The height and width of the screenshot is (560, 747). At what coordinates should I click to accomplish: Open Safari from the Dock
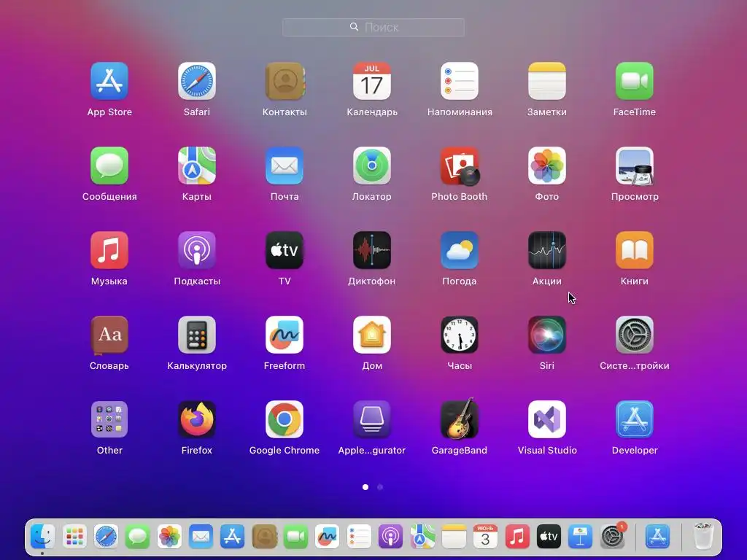click(106, 537)
